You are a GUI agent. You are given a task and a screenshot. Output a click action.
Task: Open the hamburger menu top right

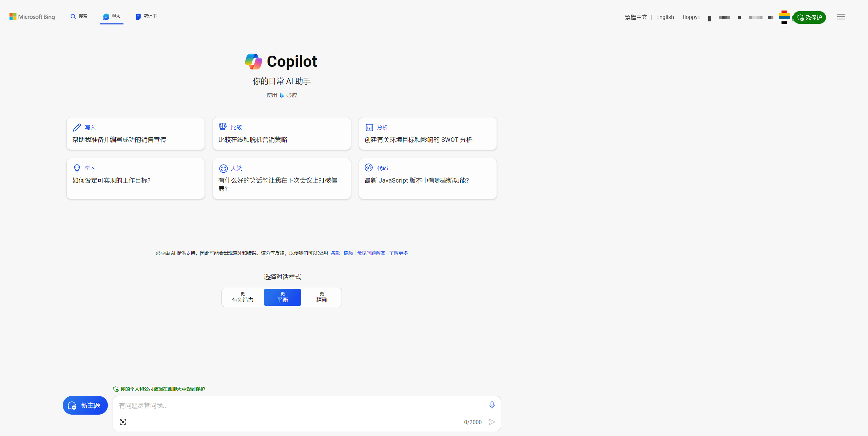pos(841,17)
